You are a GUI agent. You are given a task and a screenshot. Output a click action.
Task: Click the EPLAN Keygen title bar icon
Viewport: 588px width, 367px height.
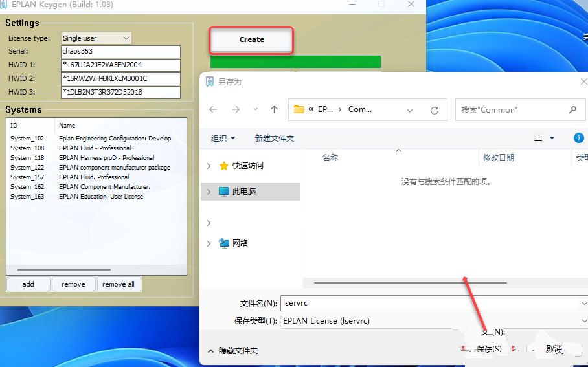point(3,5)
